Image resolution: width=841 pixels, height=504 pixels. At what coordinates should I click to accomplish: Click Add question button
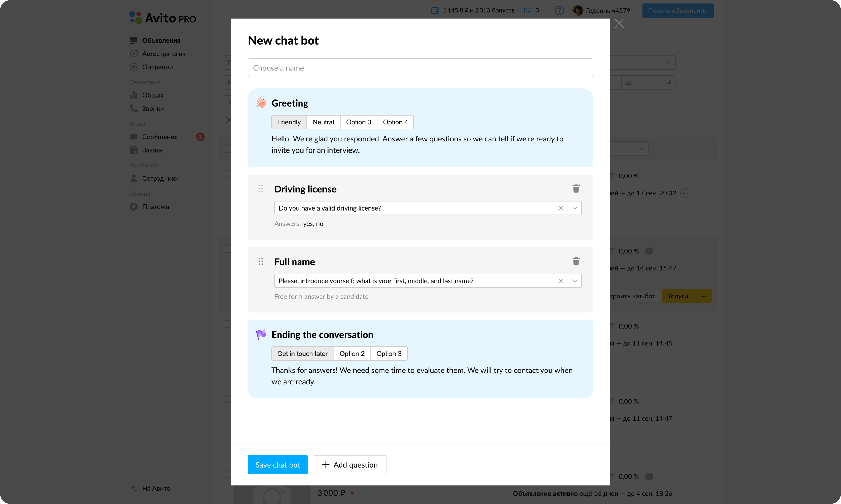click(350, 464)
